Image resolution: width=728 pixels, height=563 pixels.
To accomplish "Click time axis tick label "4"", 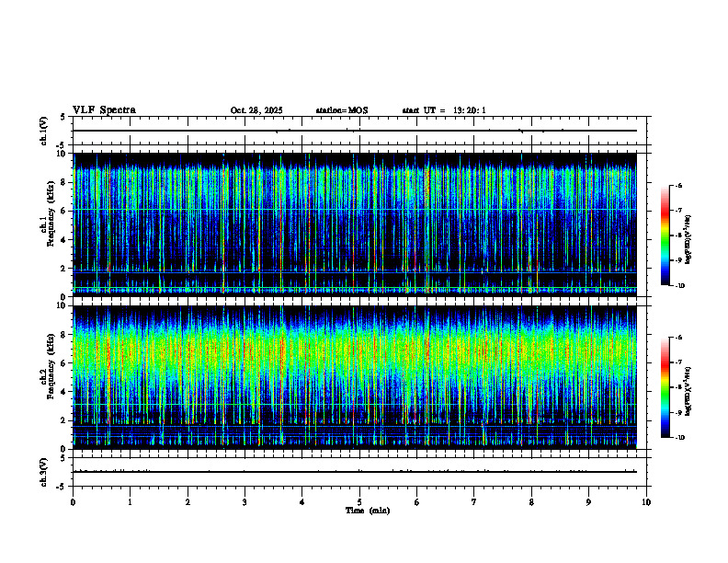I will tap(302, 502).
